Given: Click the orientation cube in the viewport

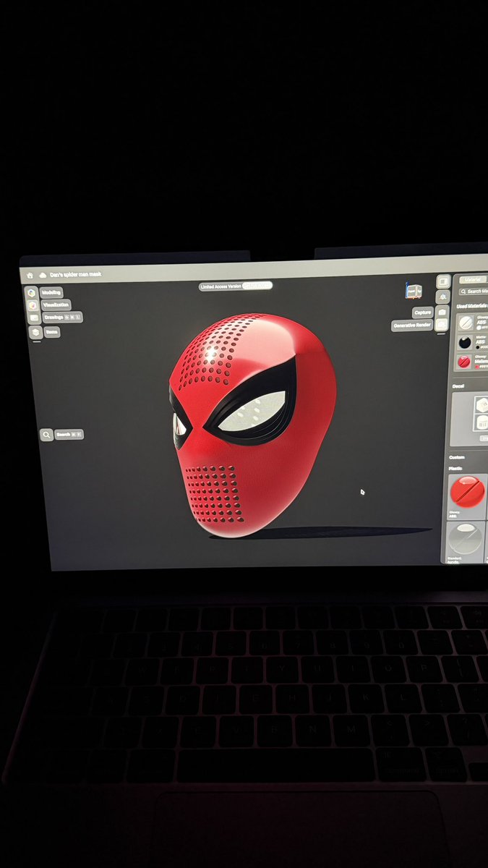Looking at the screenshot, I should tap(414, 292).
